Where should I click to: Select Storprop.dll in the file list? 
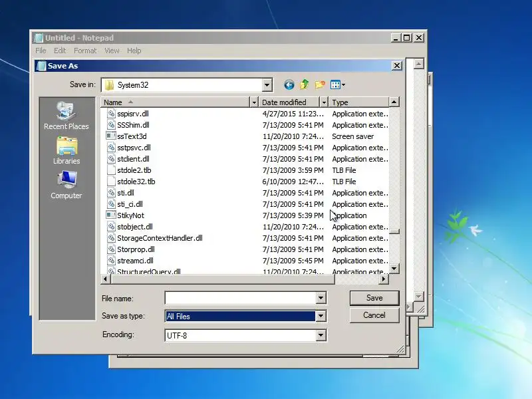[136, 249]
